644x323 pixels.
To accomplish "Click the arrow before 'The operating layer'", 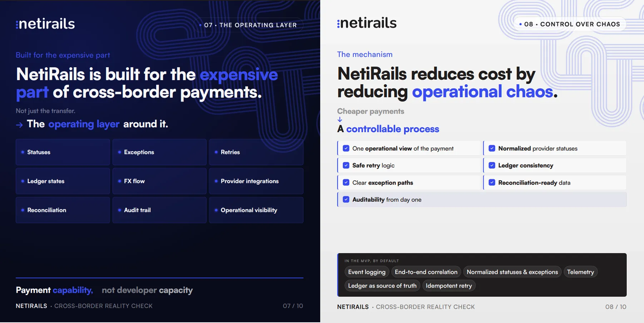I will (19, 124).
